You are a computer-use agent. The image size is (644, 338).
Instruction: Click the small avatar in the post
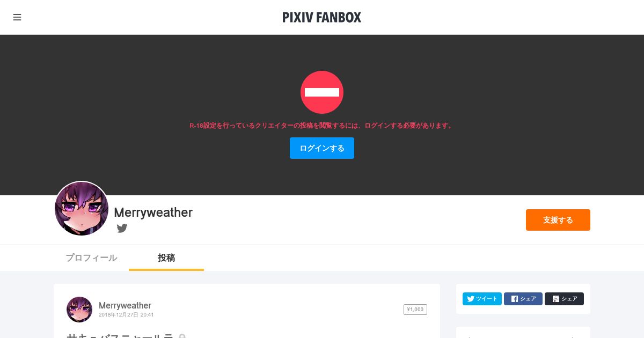click(x=79, y=310)
